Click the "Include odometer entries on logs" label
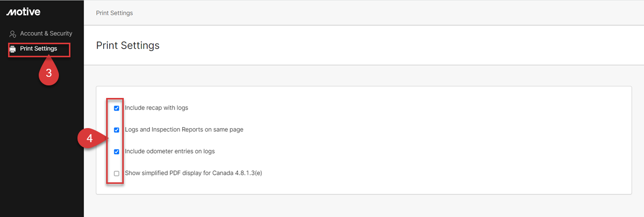The image size is (644, 217). pyautogui.click(x=170, y=151)
